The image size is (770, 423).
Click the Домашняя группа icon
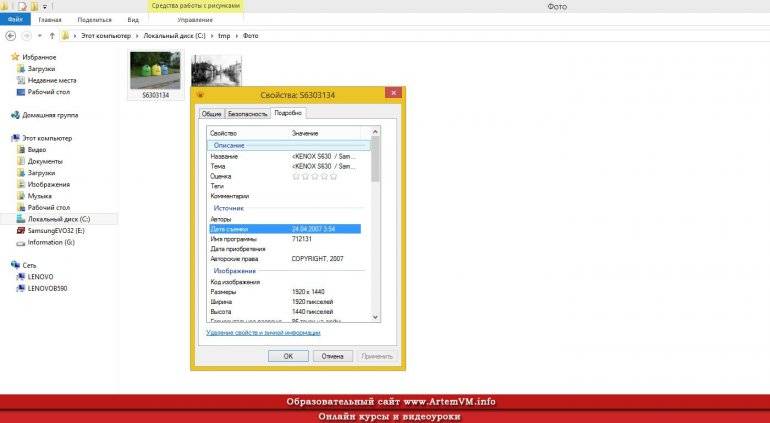pyautogui.click(x=16, y=115)
